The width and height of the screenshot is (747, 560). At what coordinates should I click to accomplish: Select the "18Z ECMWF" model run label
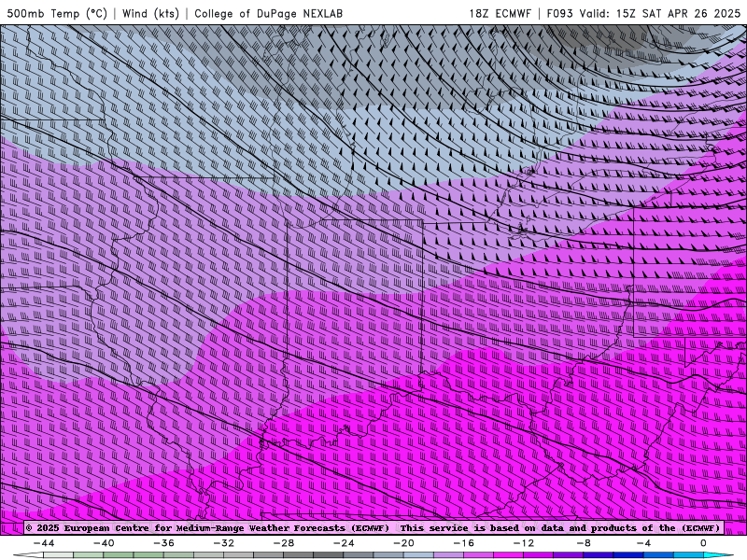[500, 13]
